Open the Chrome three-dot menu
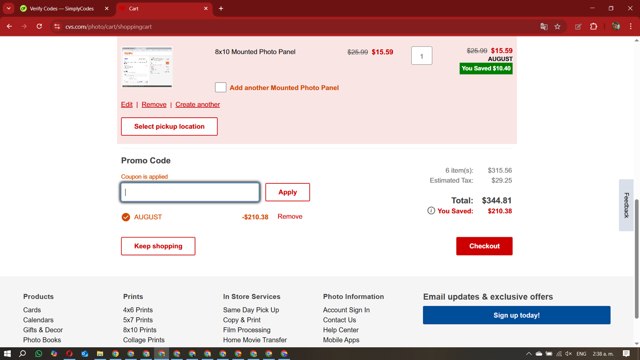Image resolution: width=640 pixels, height=360 pixels. tap(631, 27)
